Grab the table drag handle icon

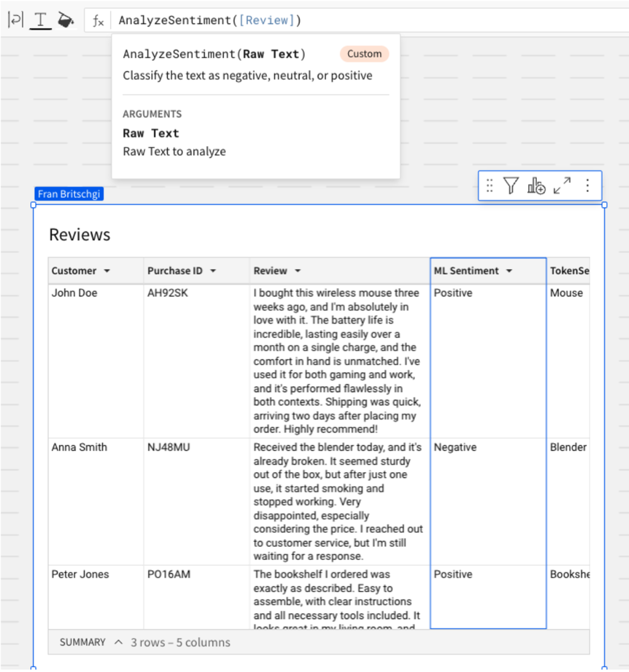click(x=489, y=186)
